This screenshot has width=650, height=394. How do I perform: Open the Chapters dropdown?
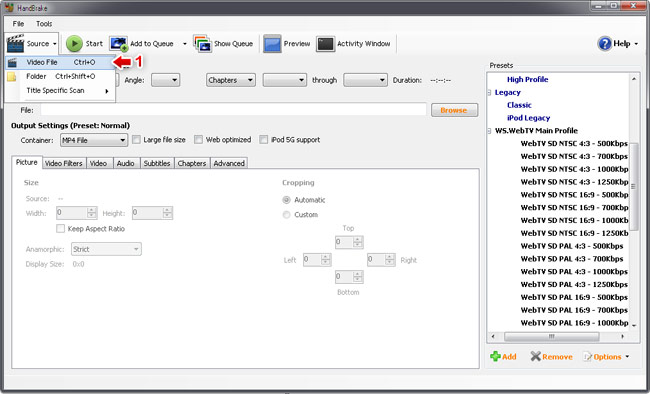[x=231, y=80]
